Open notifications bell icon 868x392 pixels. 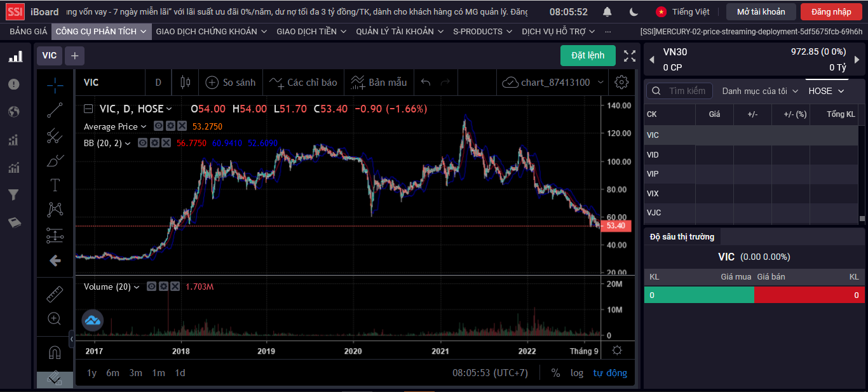(607, 12)
